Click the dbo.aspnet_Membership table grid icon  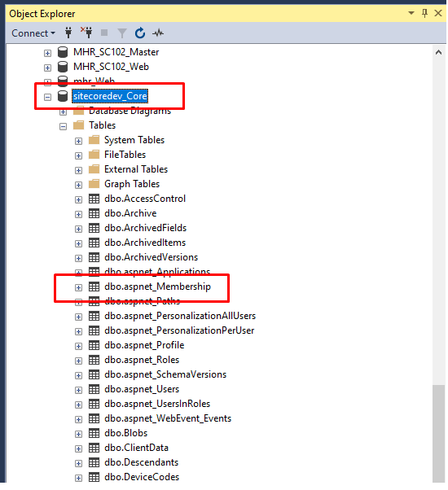point(94,287)
